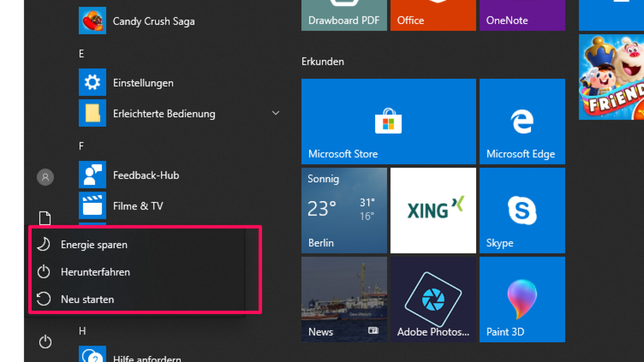This screenshot has width=644, height=362.
Task: Open Candy Crush Saga
Action: click(x=154, y=21)
